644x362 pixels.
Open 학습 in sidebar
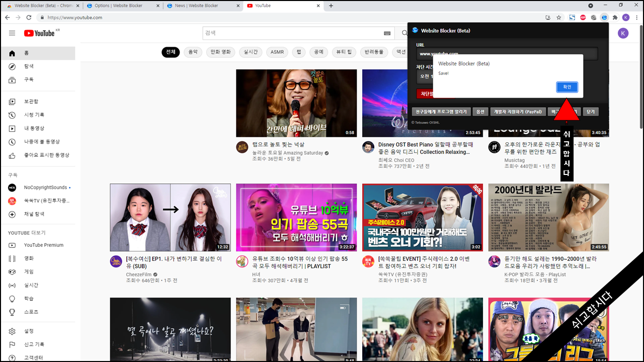[38, 299]
